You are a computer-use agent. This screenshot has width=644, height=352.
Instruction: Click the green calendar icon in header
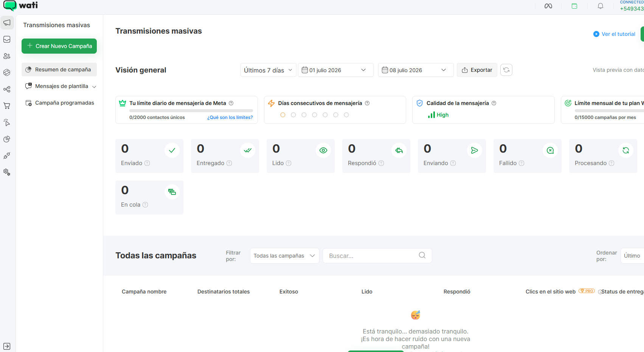574,6
